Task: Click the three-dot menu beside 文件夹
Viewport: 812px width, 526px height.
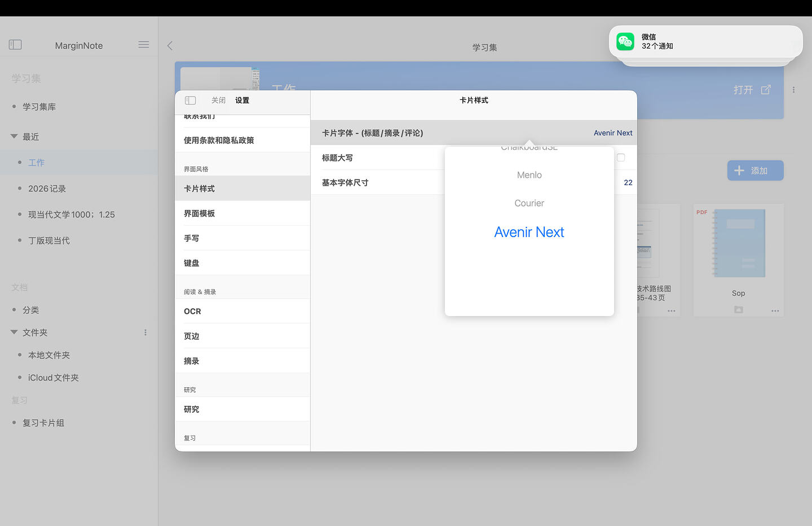Action: (145, 332)
